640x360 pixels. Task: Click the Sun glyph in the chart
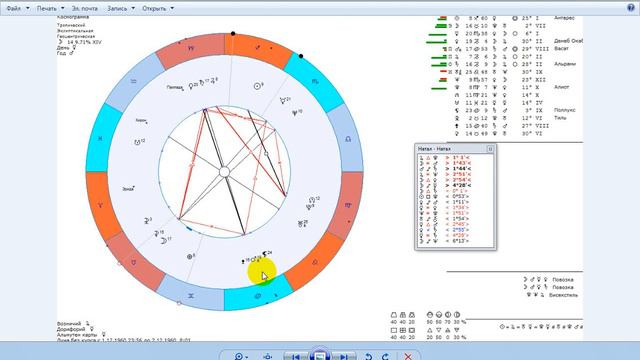pos(257,86)
